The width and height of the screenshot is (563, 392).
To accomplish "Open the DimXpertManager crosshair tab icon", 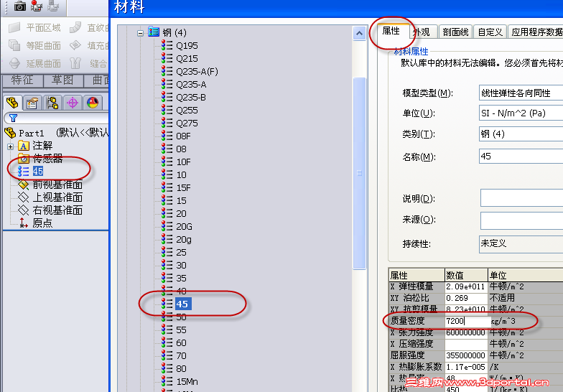I will pos(73,103).
